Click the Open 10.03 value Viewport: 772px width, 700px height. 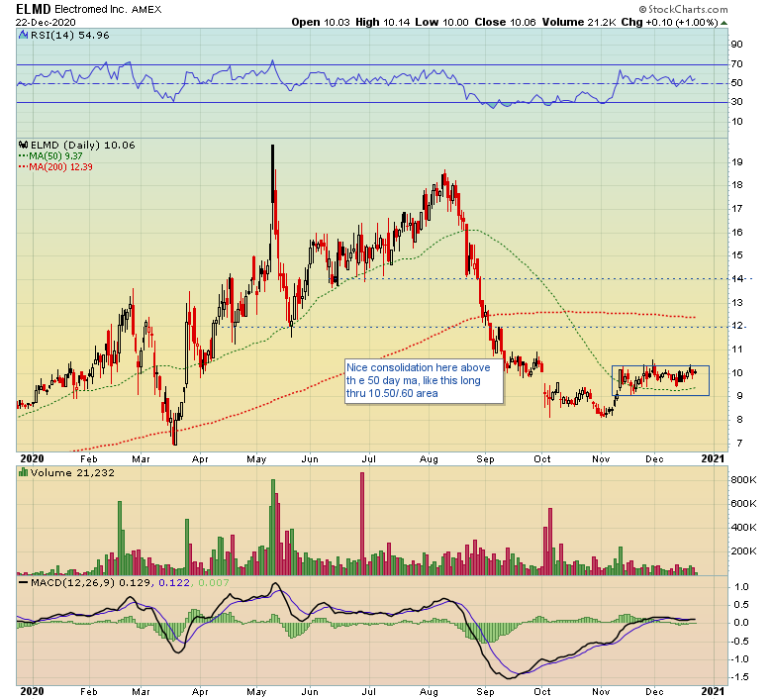(321, 22)
